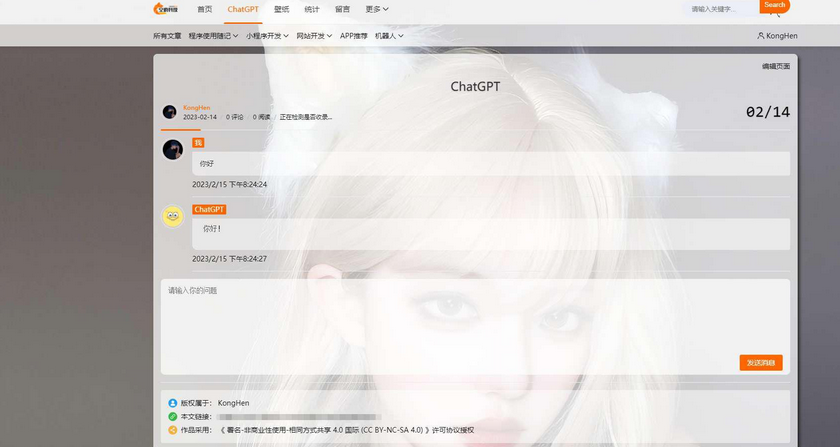Click the orange ChatGPT sender badge in chat
Screen dimensions: 840x447
(209, 210)
